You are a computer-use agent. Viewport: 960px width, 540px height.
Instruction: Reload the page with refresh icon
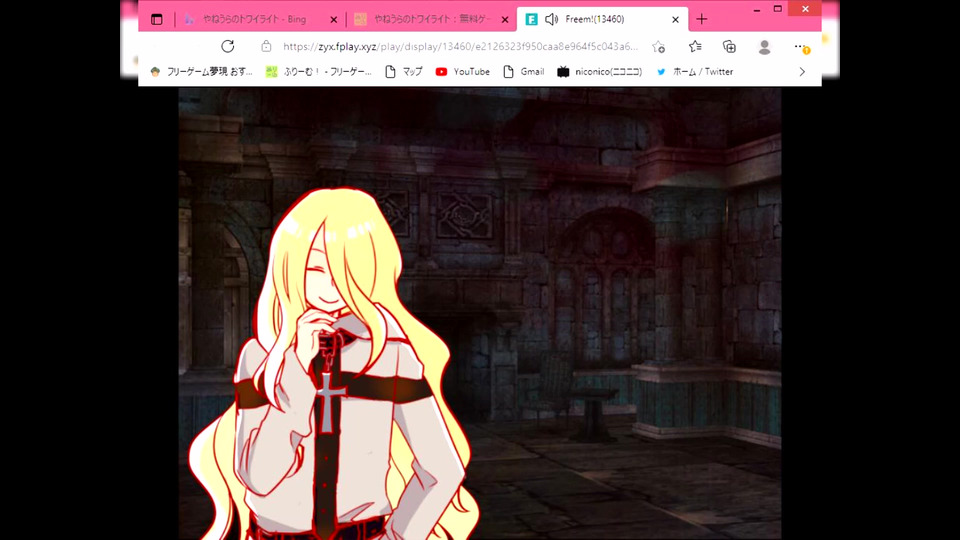228,47
